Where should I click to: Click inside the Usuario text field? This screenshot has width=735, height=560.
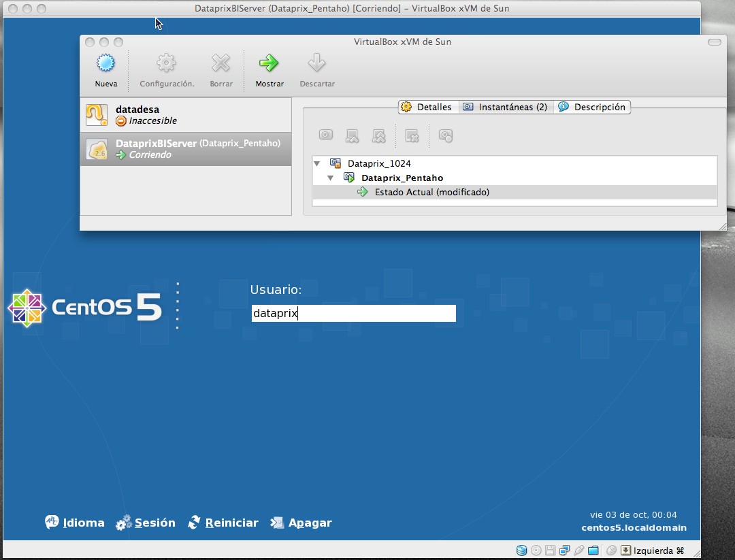(x=354, y=313)
